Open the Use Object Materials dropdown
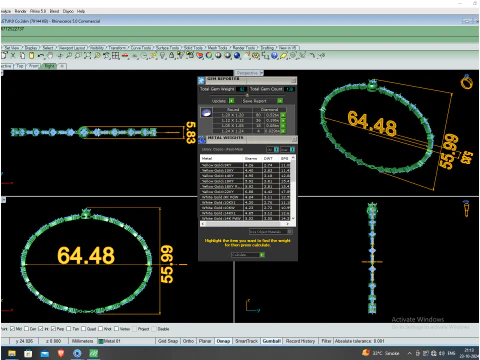The width and height of the screenshot is (480, 360). [x=271, y=231]
